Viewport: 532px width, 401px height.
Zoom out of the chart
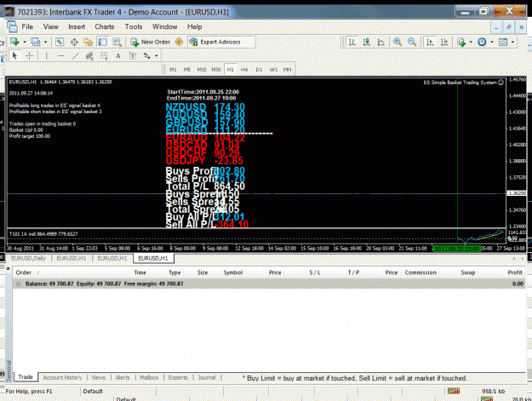tap(412, 42)
